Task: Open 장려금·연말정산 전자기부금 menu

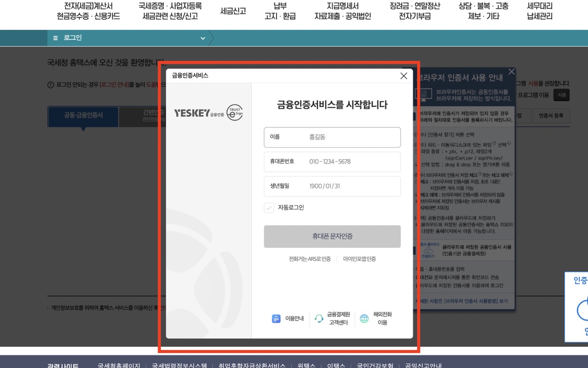Action: [415, 11]
